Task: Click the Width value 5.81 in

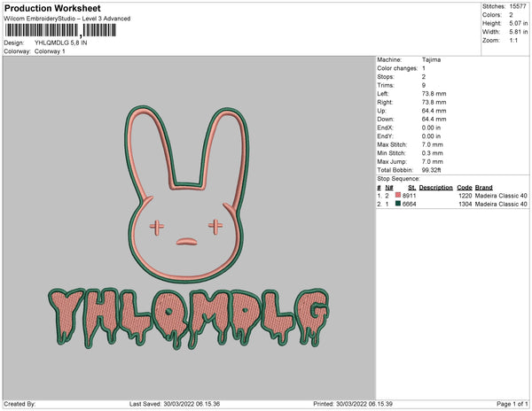Action: coord(519,32)
